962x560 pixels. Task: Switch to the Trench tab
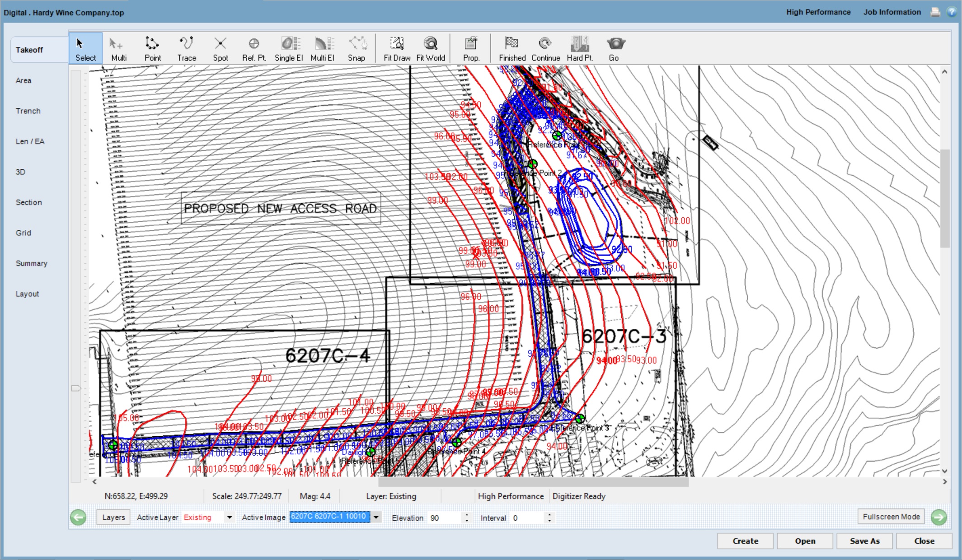pyautogui.click(x=28, y=111)
